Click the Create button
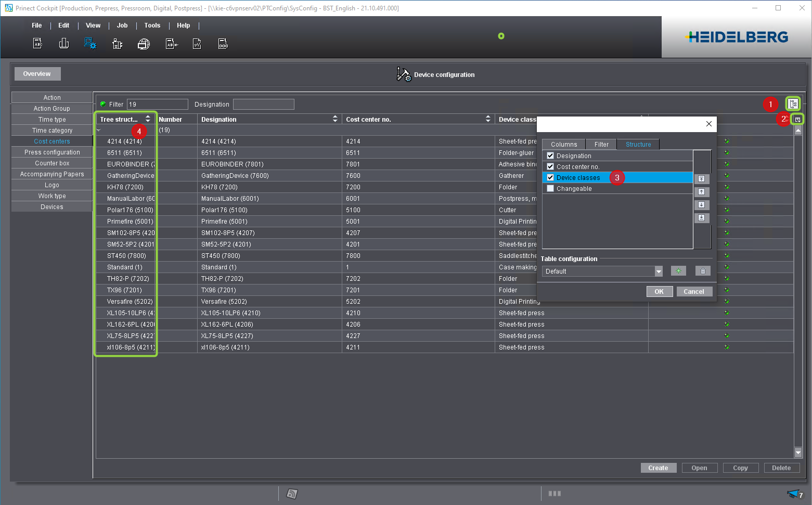Viewport: 812px width, 505px height. 658,468
